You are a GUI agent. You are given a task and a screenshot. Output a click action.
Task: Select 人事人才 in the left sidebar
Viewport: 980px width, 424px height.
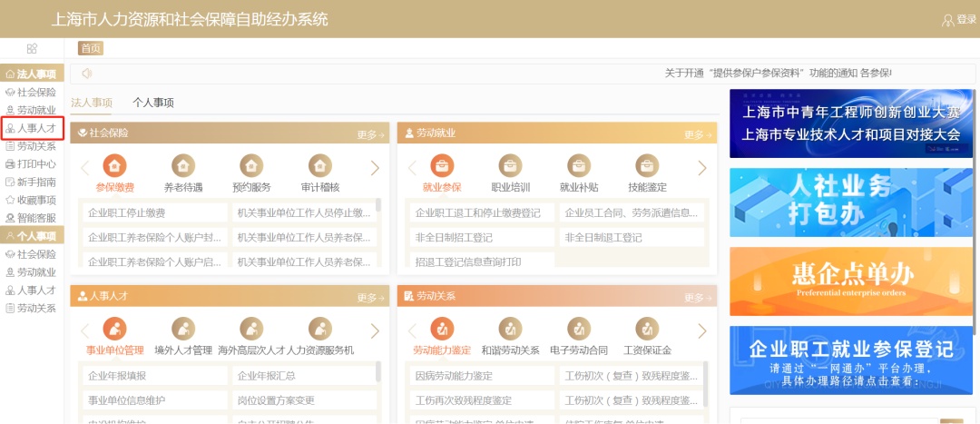pos(33,128)
